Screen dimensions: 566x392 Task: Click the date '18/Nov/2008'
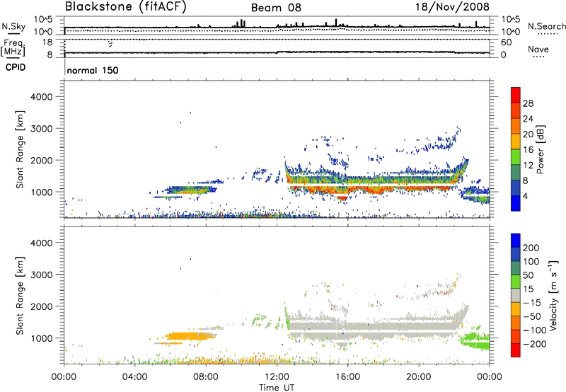[452, 6]
